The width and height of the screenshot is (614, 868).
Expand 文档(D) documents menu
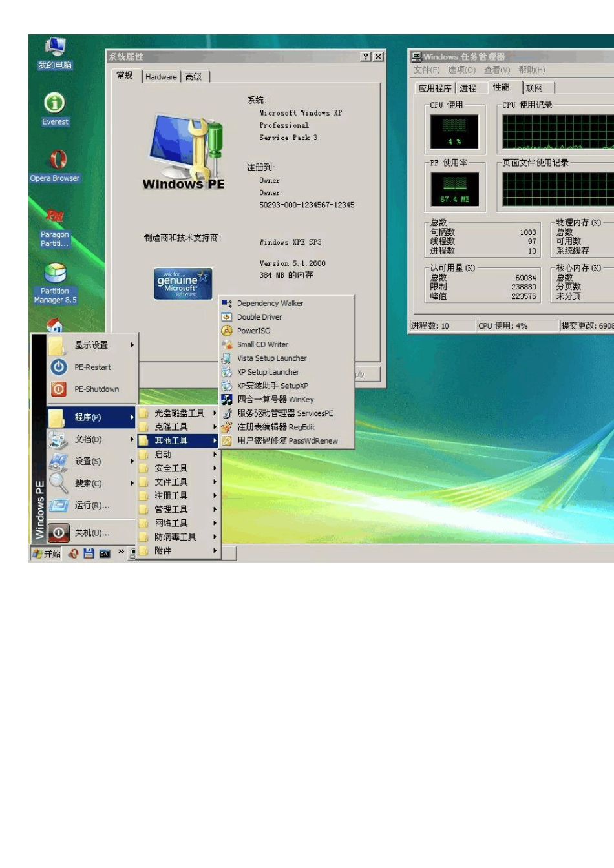[x=92, y=439]
